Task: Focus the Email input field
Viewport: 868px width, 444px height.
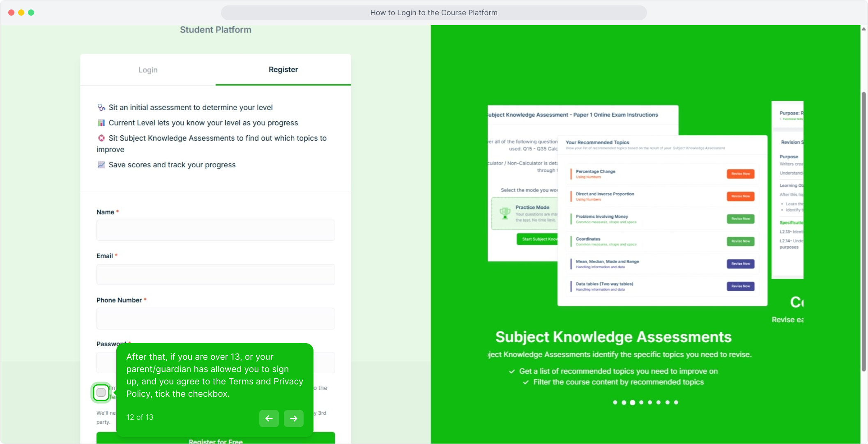Action: 216,274
